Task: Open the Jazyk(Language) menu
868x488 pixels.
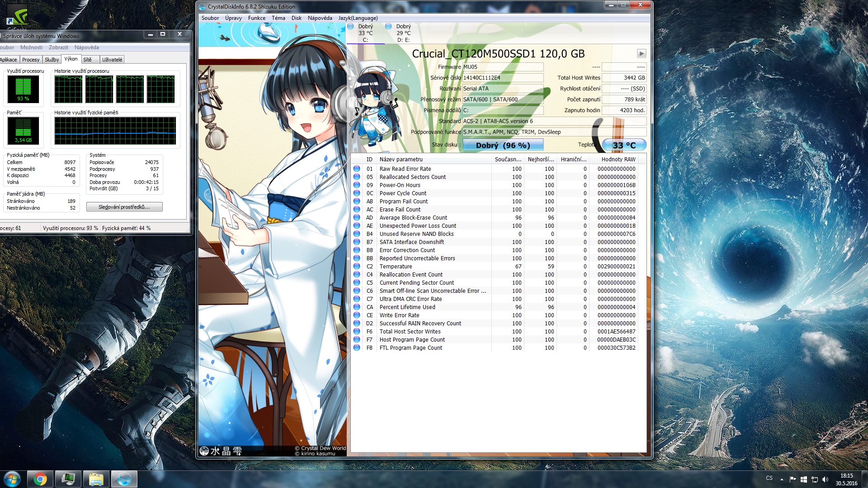Action: (358, 18)
